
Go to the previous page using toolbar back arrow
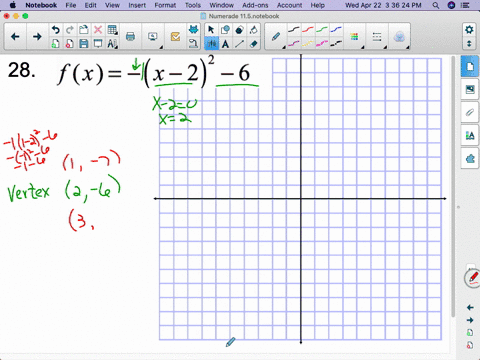tap(15, 37)
